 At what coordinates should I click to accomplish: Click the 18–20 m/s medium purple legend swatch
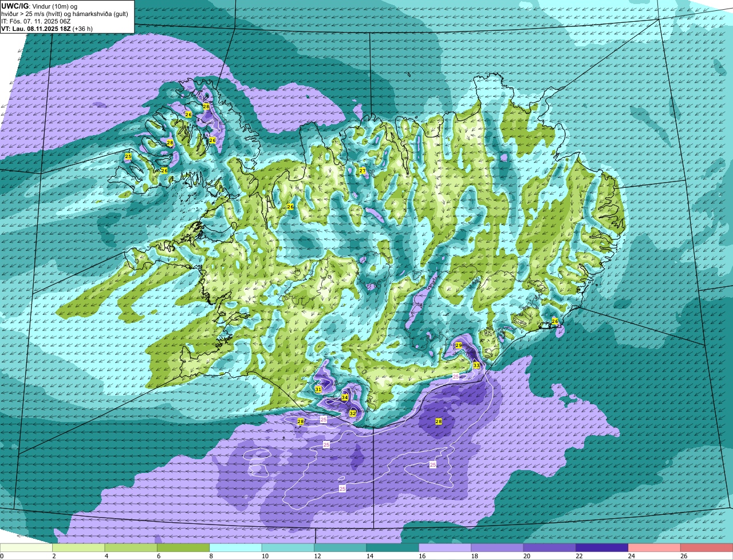point(498,548)
